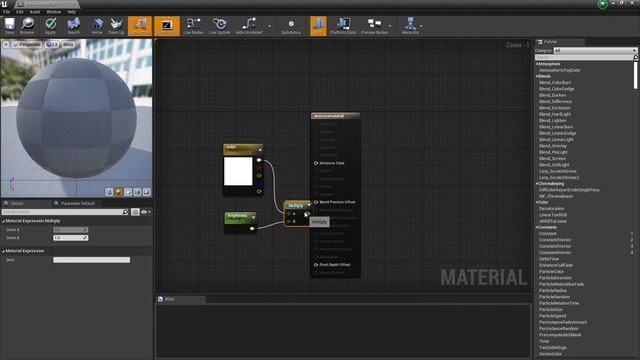Click the Hide Unrelated toolbar icon
This screenshot has height=360, width=640.
[249, 26]
